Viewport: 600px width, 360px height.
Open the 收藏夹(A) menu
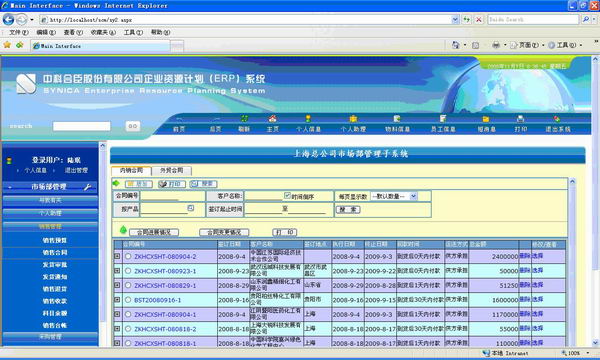pyautogui.click(x=103, y=33)
